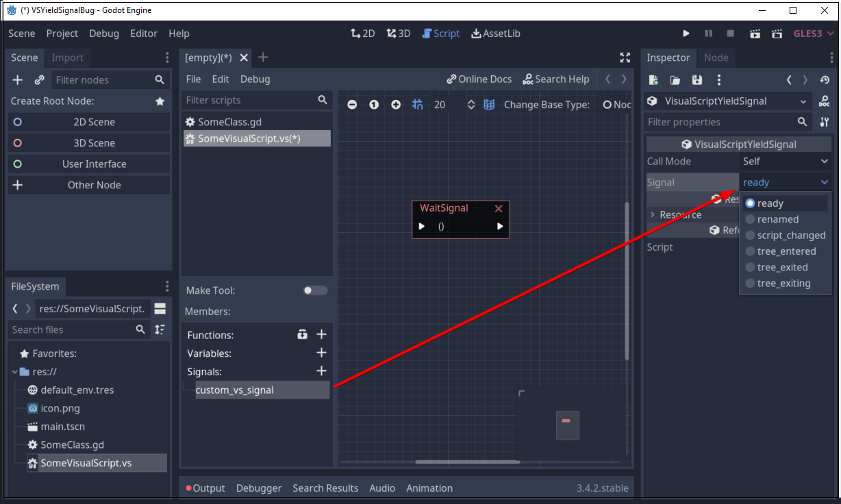Expand the Resource section in Inspector
This screenshot has height=504, width=841.
point(651,214)
